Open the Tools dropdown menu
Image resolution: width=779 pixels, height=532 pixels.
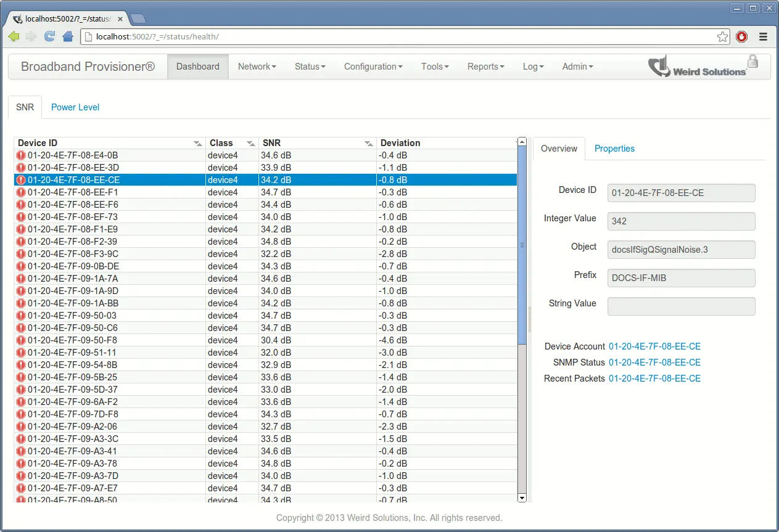[434, 66]
